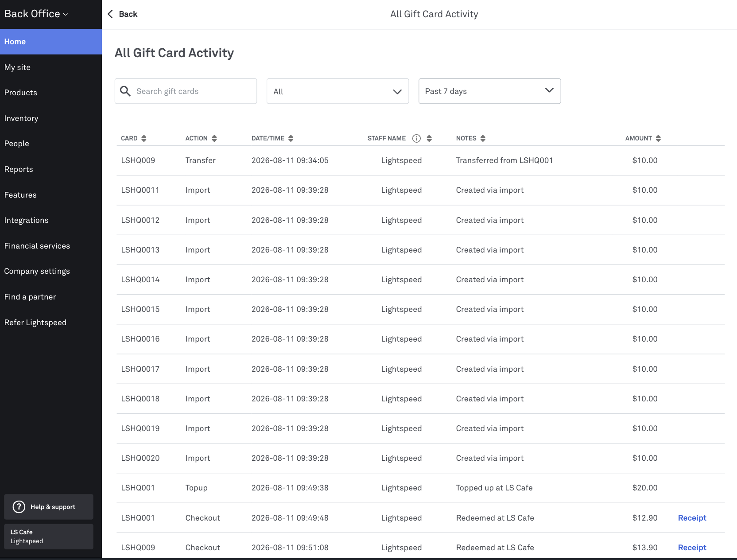Select card LSHQ0012
This screenshot has height=560, width=737.
140,220
